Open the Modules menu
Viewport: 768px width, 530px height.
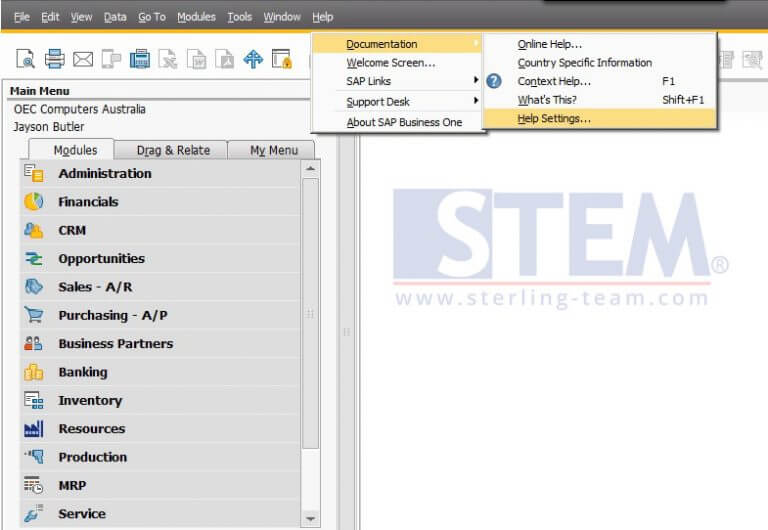point(196,17)
